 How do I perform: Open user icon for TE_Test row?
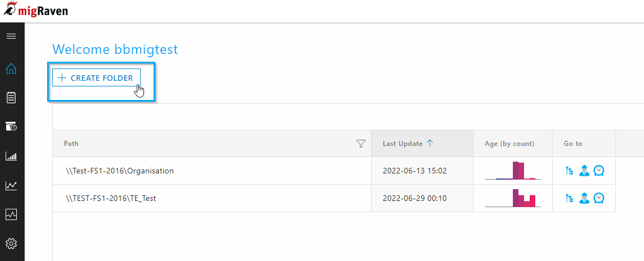584,199
